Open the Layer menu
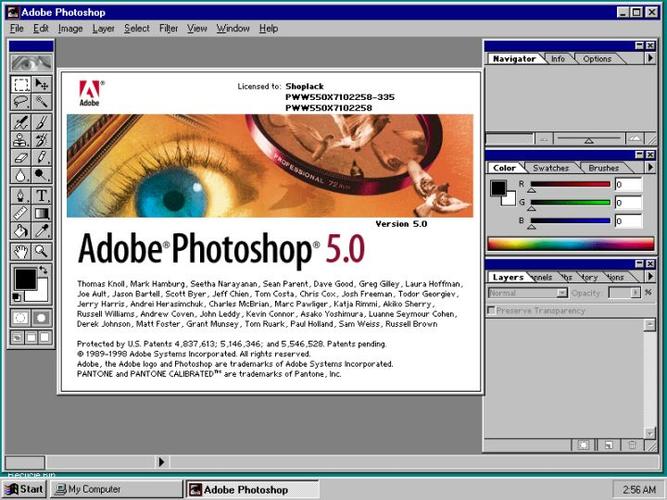Image resolution: width=667 pixels, height=500 pixels. (x=103, y=29)
